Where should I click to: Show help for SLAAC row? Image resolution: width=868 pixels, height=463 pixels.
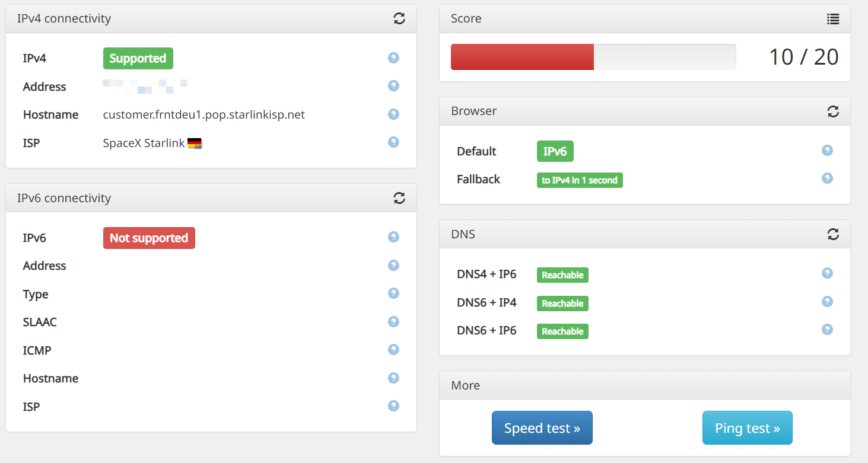point(393,321)
